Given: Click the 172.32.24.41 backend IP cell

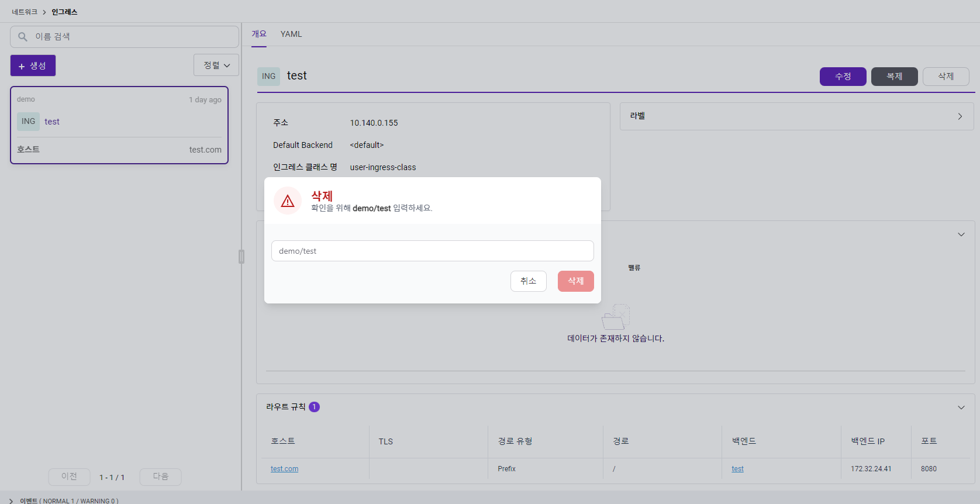Looking at the screenshot, I should click(x=871, y=469).
